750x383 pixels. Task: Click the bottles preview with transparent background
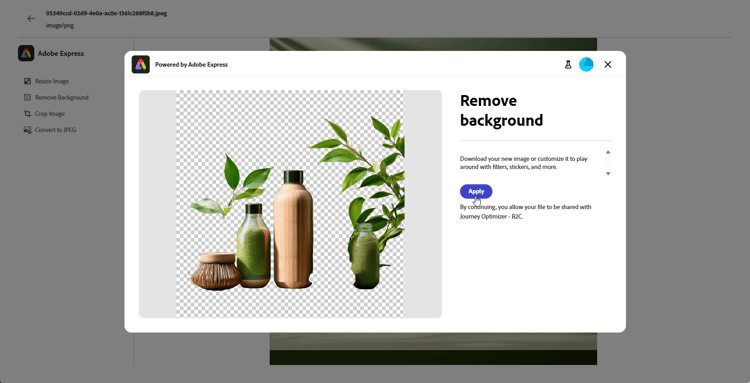pyautogui.click(x=290, y=204)
